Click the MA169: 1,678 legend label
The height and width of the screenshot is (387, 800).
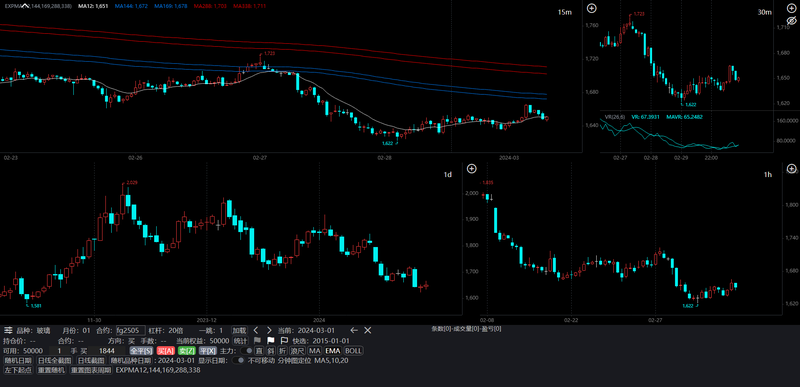coord(171,6)
